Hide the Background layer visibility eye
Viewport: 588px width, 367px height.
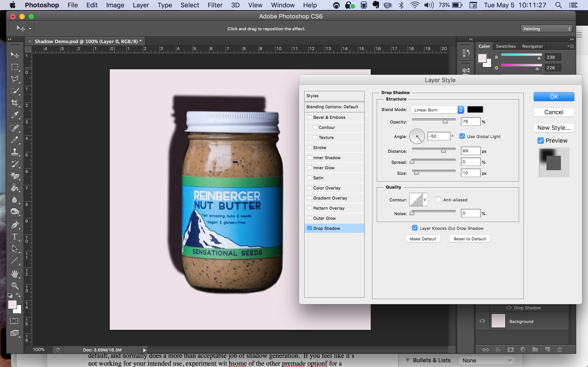click(x=482, y=321)
